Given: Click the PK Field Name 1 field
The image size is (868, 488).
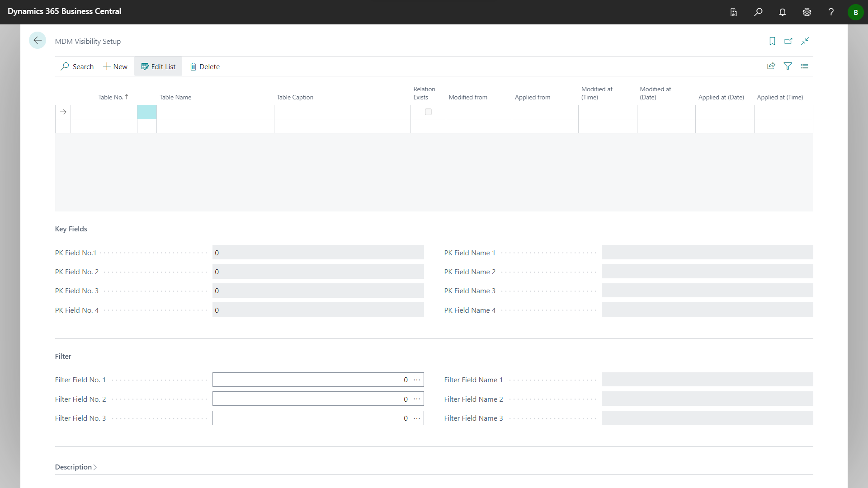Looking at the screenshot, I should (707, 253).
